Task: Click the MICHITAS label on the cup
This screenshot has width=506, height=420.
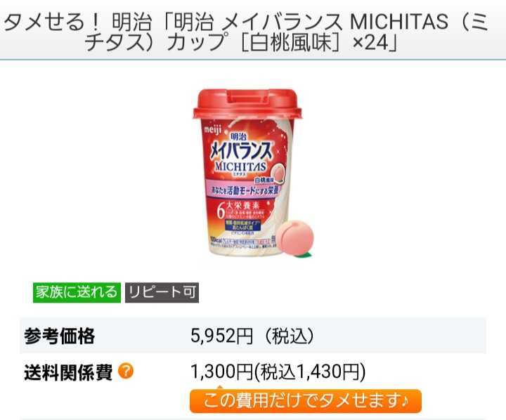Action: (241, 166)
